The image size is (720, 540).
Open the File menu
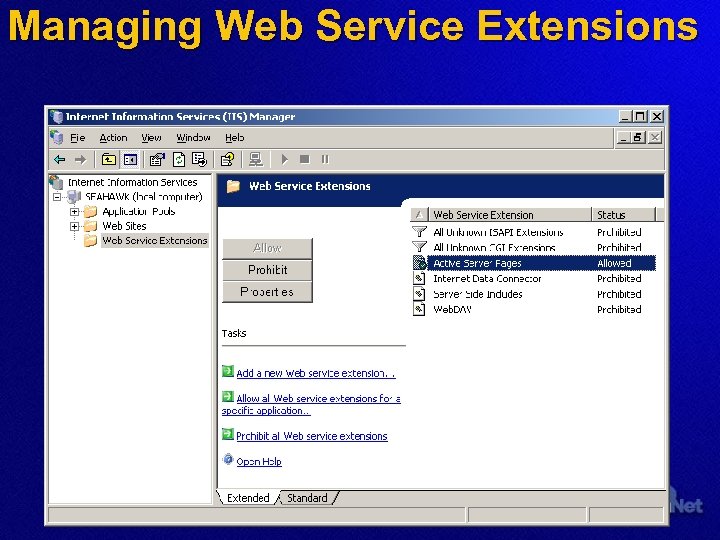tap(78, 137)
